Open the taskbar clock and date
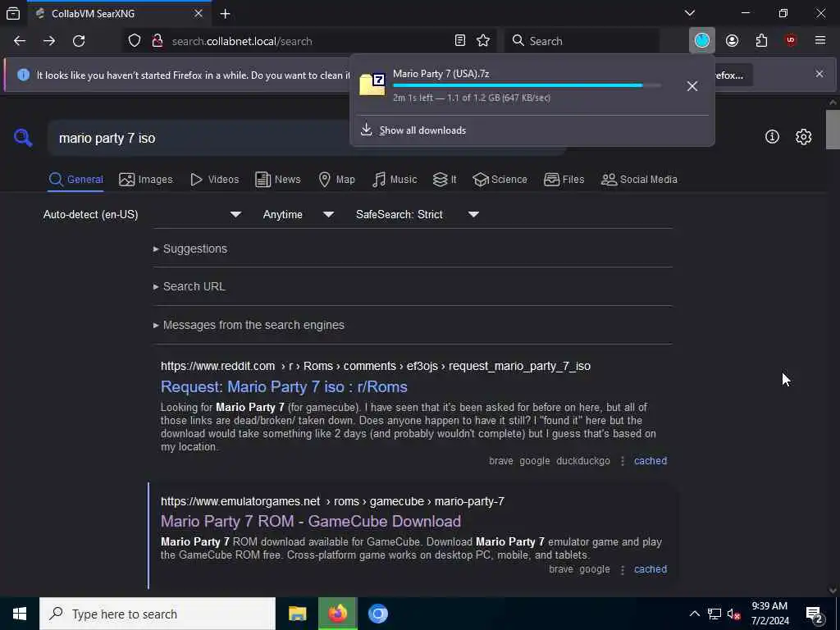The image size is (840, 630). 769,614
